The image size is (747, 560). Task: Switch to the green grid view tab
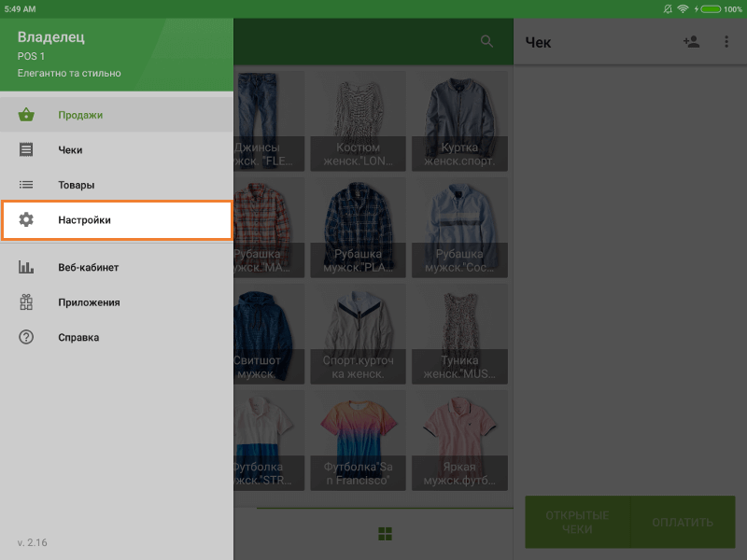click(384, 534)
